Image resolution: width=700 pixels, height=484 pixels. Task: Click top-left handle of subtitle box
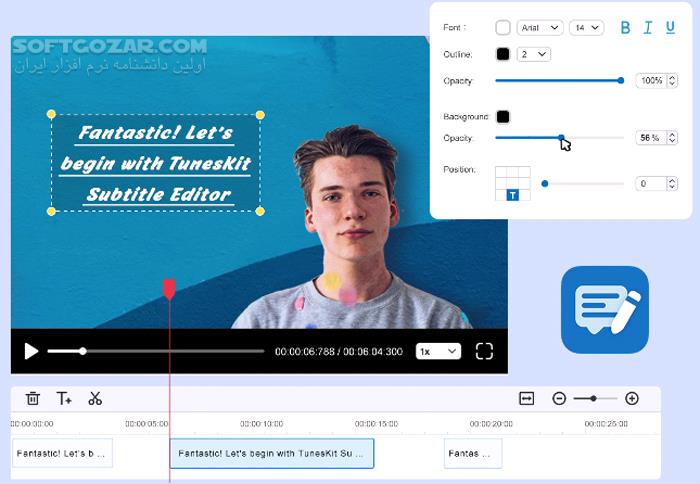[51, 114]
